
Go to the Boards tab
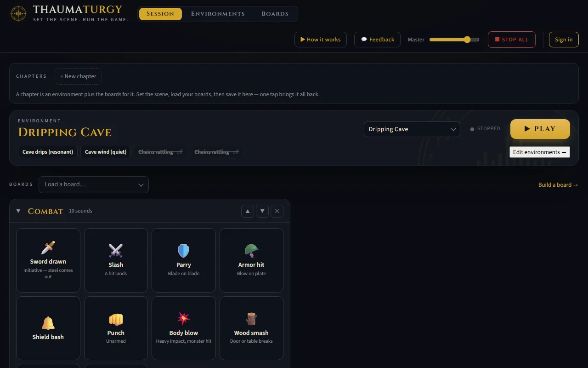click(275, 14)
